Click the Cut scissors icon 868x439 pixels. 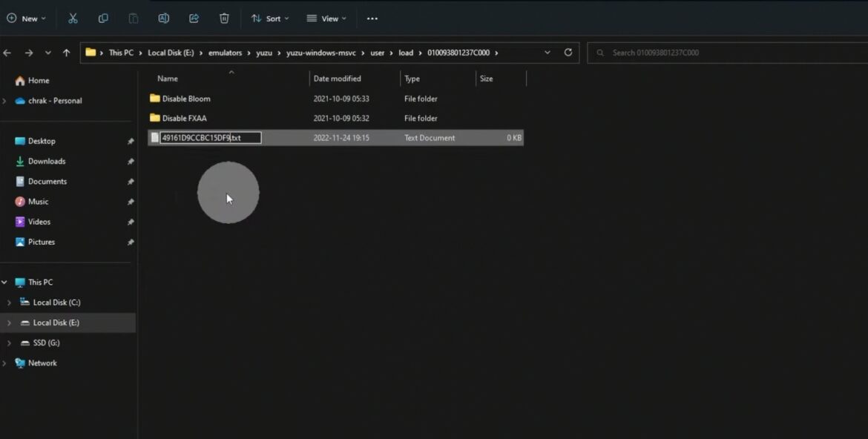pyautogui.click(x=73, y=19)
